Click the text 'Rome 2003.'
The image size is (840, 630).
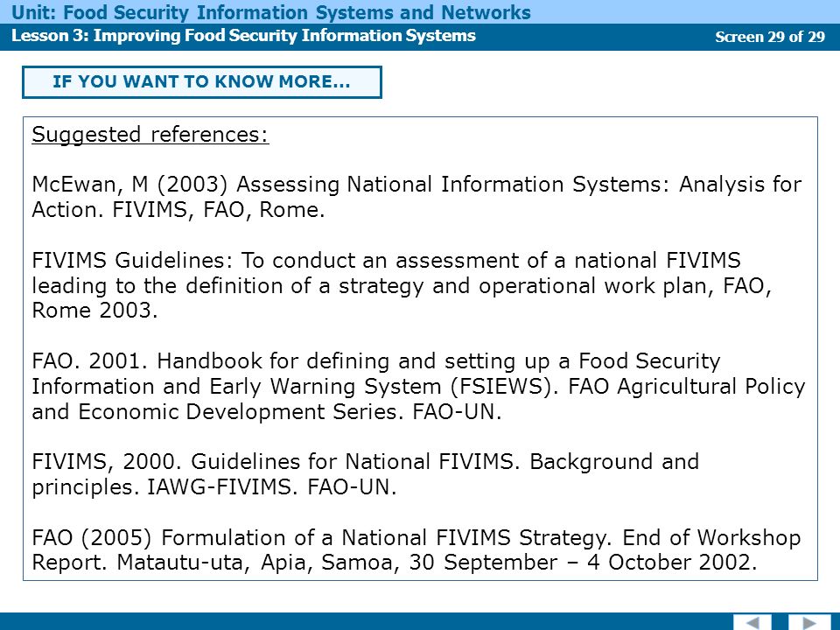click(x=94, y=310)
